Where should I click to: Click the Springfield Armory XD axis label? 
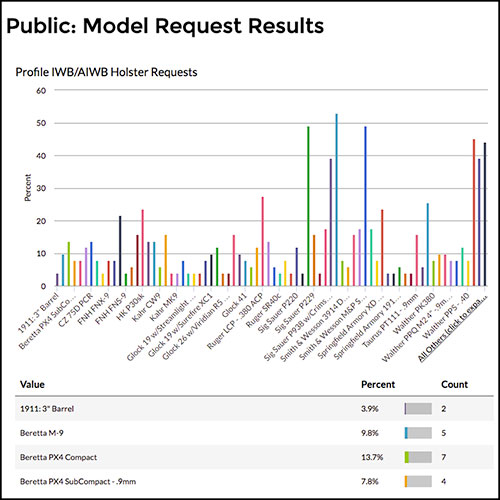tap(351, 327)
